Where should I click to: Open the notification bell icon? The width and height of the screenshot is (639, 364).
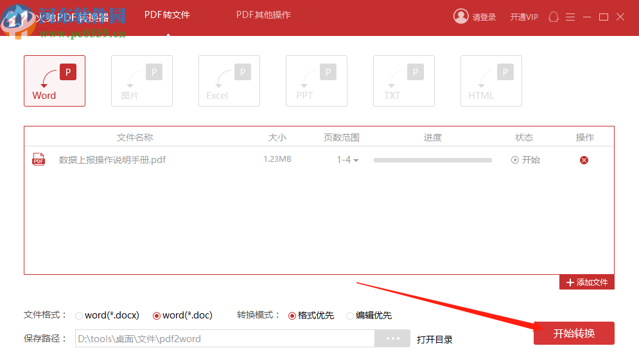tap(553, 17)
